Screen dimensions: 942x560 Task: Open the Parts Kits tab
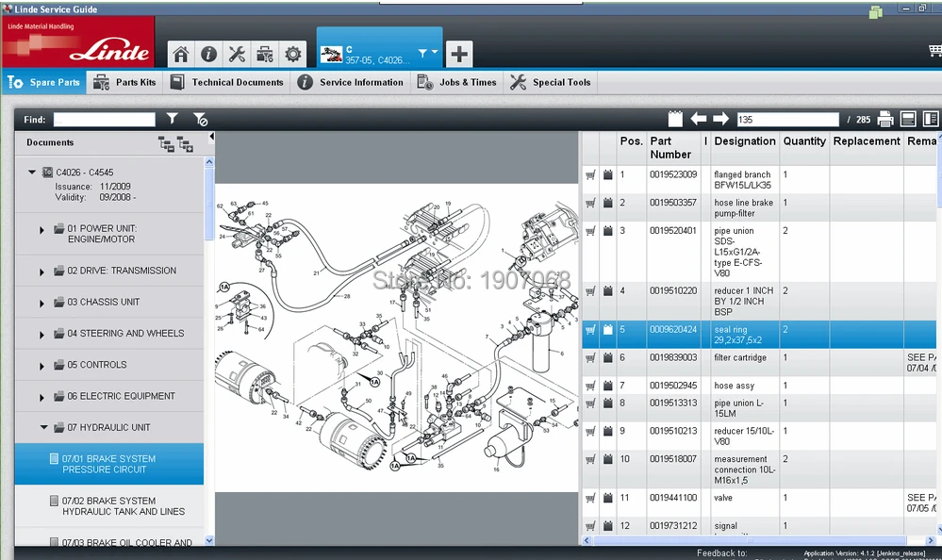point(125,82)
